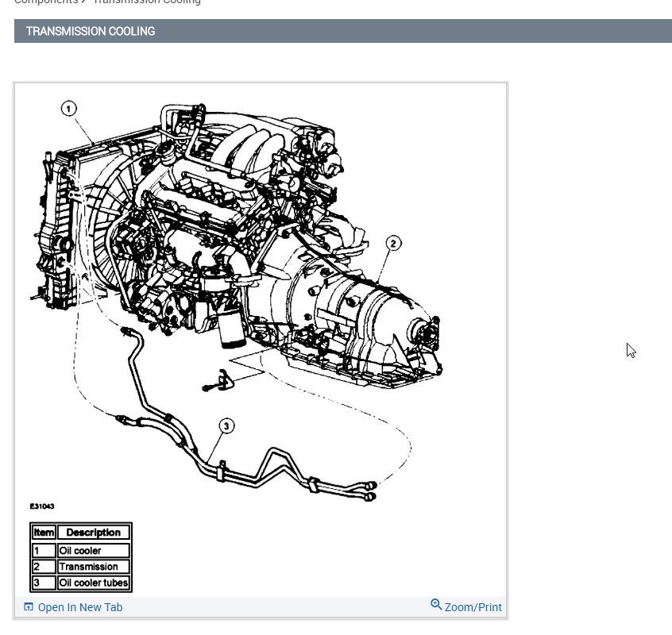The width and height of the screenshot is (672, 635).
Task: Click the Open In New Tab icon
Action: click(29, 607)
